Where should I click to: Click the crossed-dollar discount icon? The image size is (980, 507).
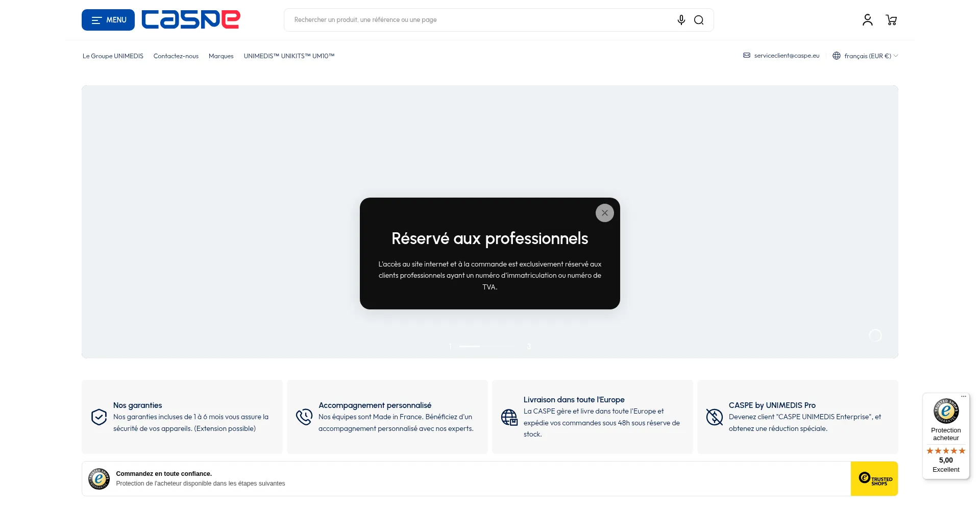click(x=715, y=417)
